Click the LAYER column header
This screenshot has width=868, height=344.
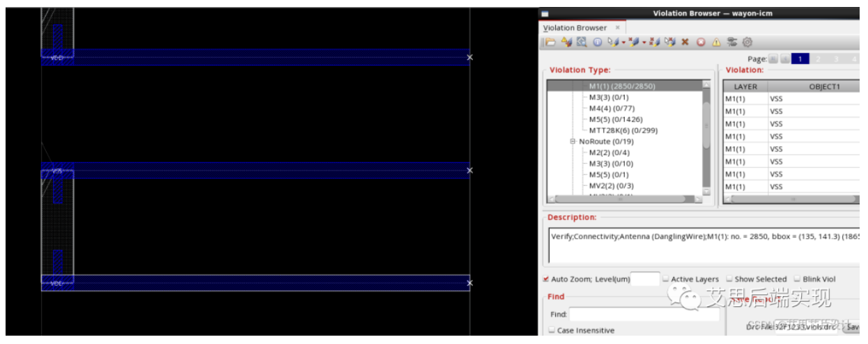coord(745,87)
